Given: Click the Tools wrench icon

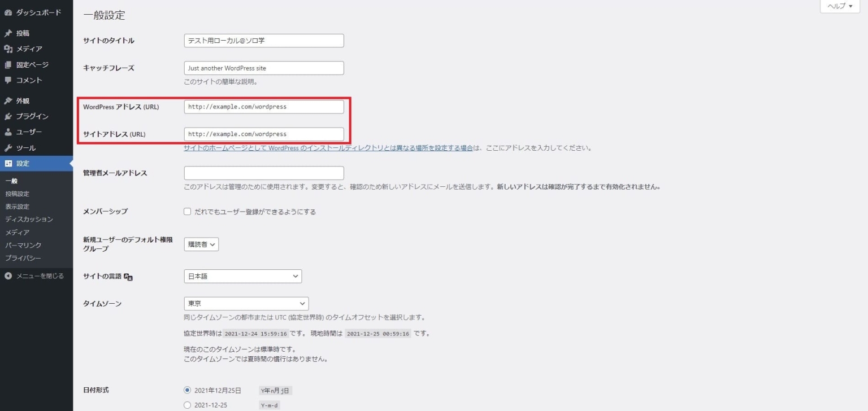Looking at the screenshot, I should click(x=8, y=148).
